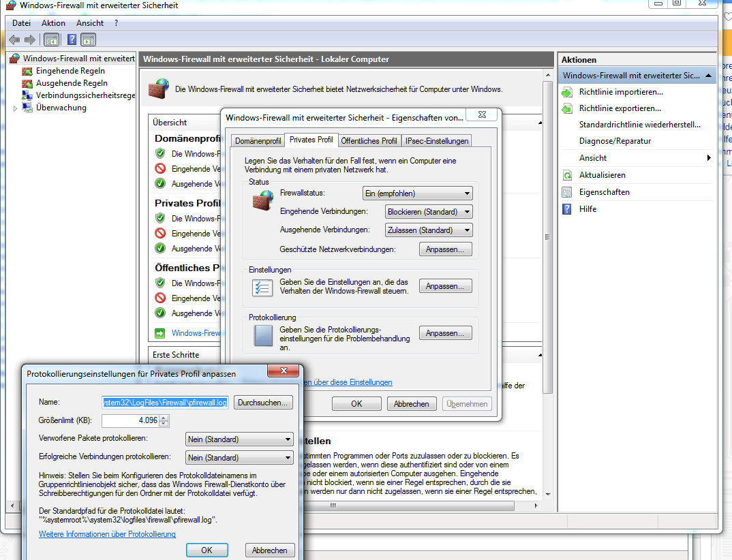Close the Protokollierungseinstellungen dialog
This screenshot has width=732, height=560.
pyautogui.click(x=283, y=371)
